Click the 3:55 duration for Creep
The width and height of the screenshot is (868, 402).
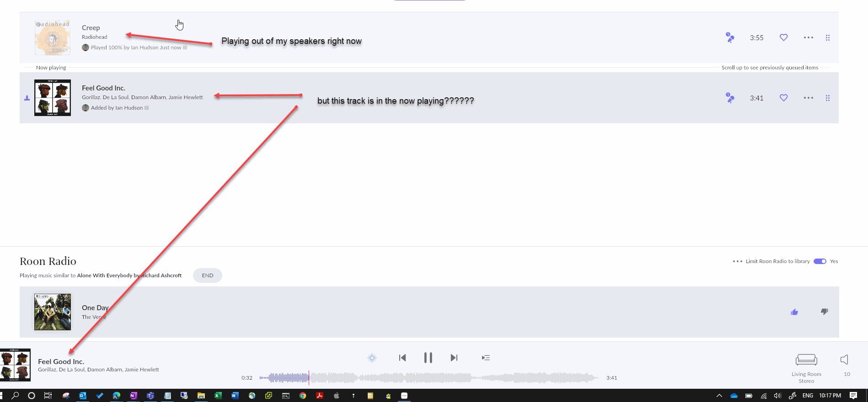(756, 38)
